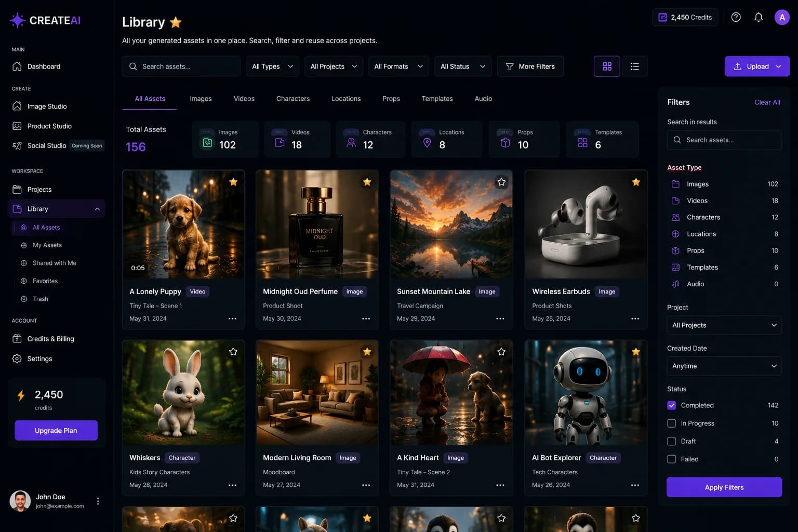Open John Doe account options menu

tap(98, 501)
